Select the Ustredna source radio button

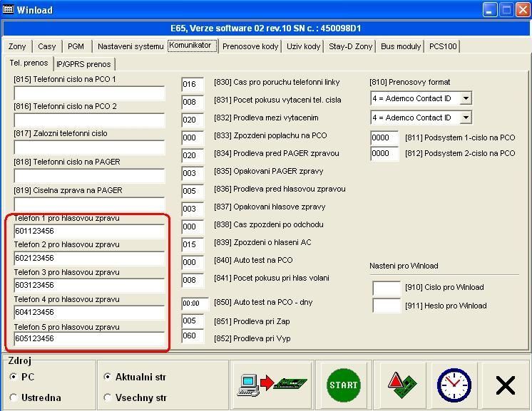coord(14,397)
